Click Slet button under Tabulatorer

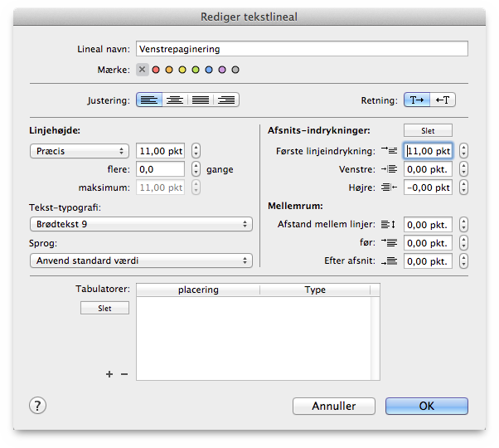[104, 308]
